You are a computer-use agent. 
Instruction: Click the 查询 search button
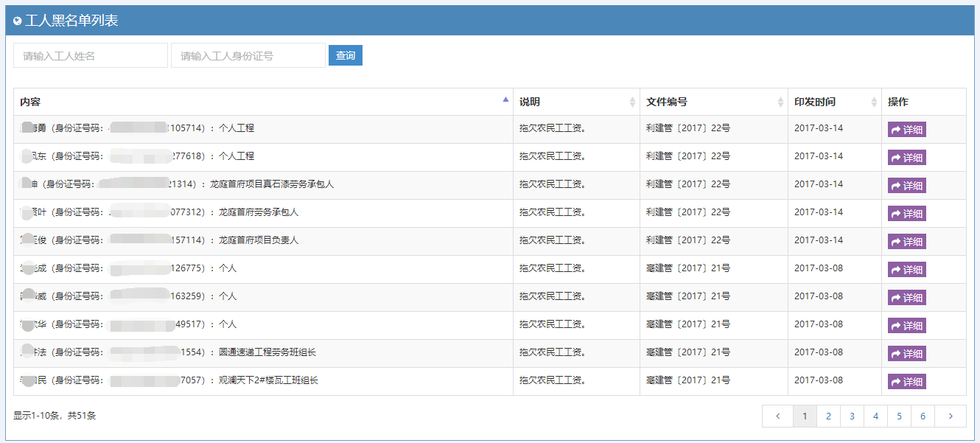[x=345, y=55]
